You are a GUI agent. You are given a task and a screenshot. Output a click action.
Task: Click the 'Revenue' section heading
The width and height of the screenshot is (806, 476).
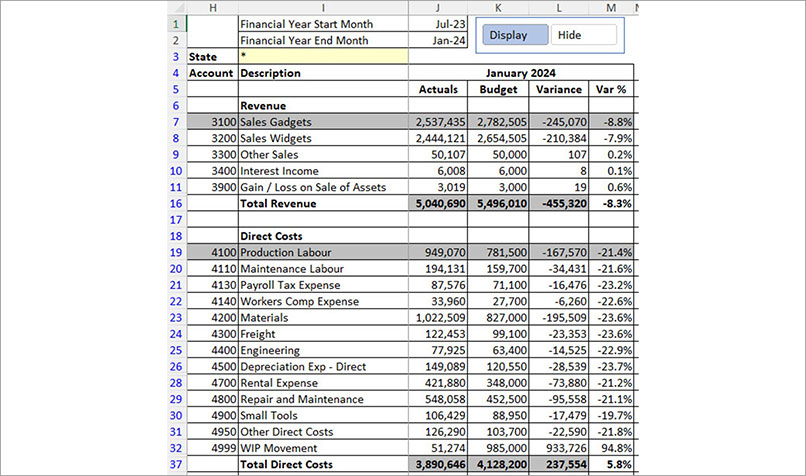(323, 105)
